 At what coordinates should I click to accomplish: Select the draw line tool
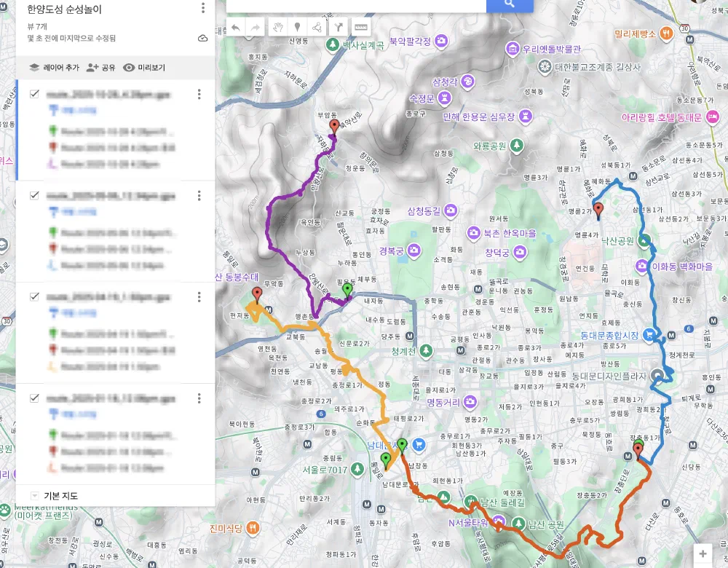pos(317,27)
